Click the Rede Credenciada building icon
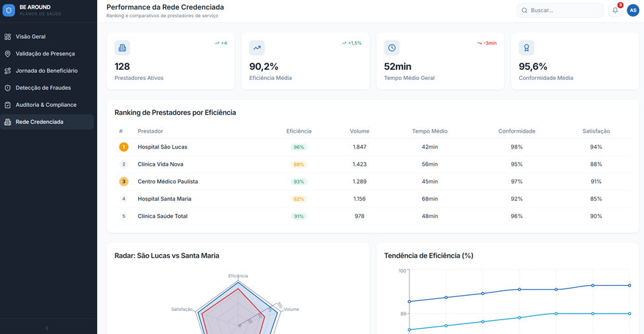644x334 pixels. [7, 122]
